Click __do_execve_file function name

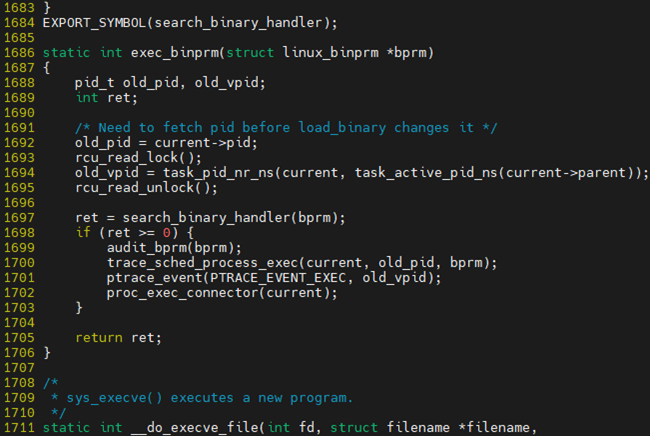pyautogui.click(x=194, y=427)
